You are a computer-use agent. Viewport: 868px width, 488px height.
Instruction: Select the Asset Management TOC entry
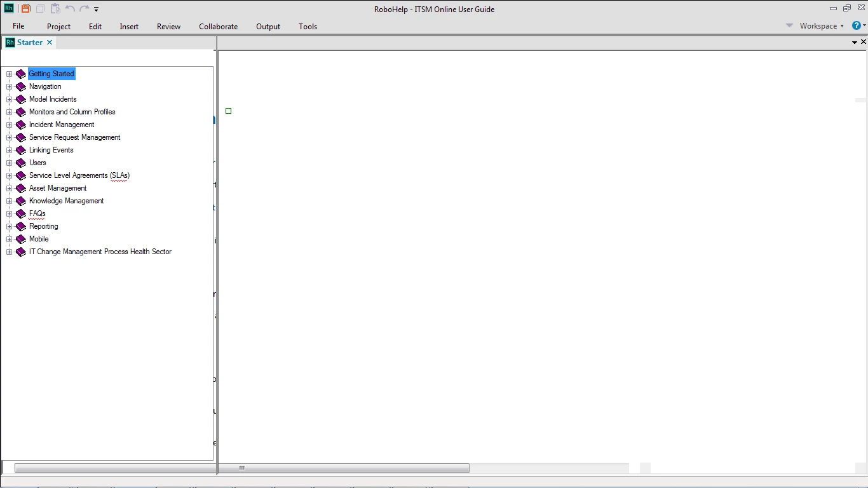[58, 188]
